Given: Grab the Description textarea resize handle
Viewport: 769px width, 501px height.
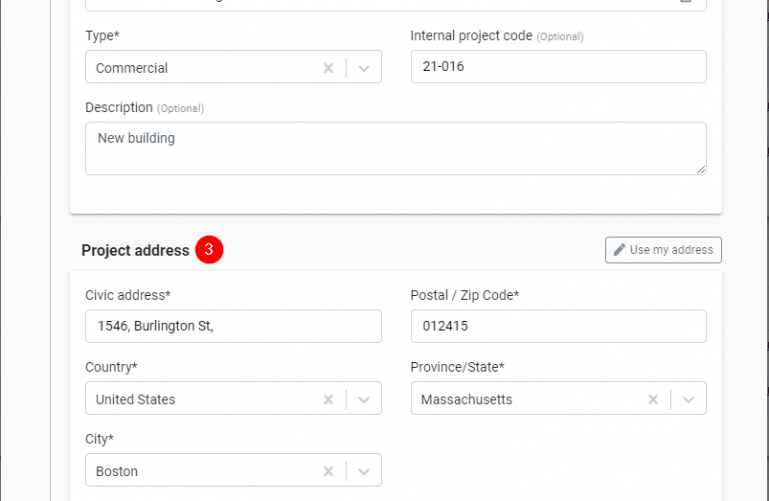Looking at the screenshot, I should [701, 170].
